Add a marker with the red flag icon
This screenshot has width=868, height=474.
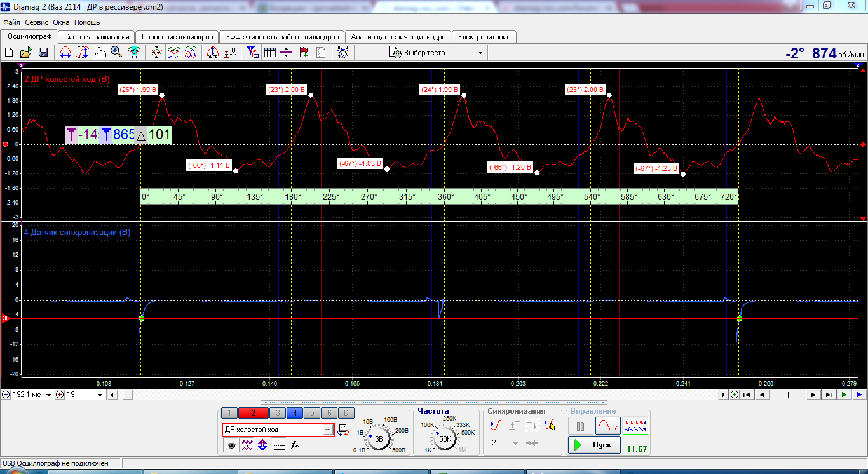[304, 52]
